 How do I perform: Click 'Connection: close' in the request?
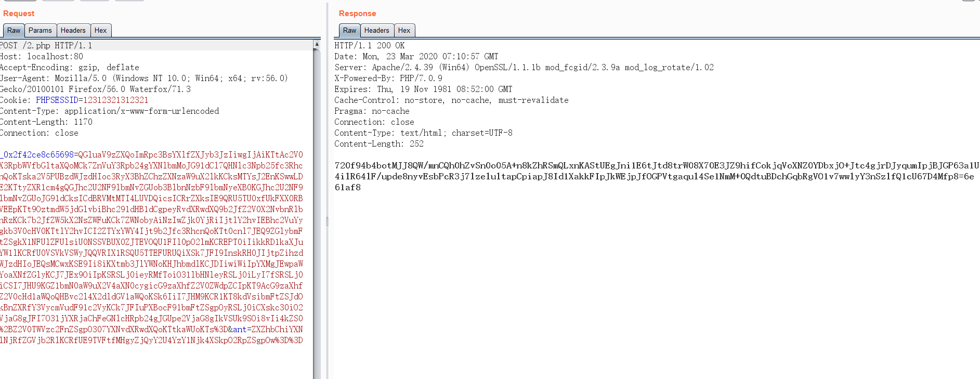click(x=40, y=133)
